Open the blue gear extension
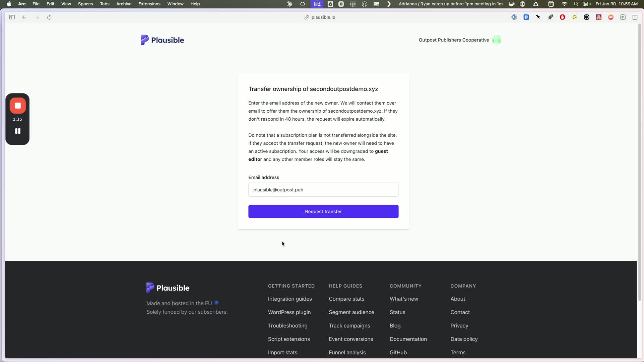644x362 pixels. pyautogui.click(x=526, y=17)
